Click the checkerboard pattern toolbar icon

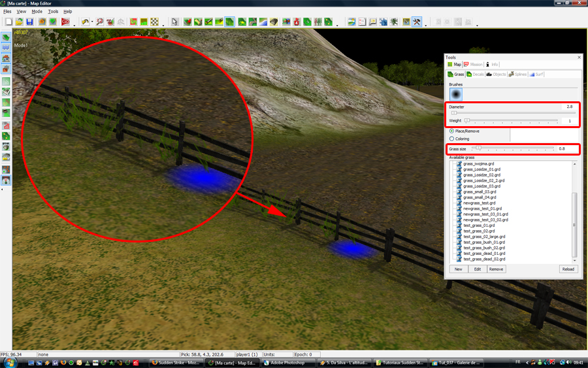(154, 22)
